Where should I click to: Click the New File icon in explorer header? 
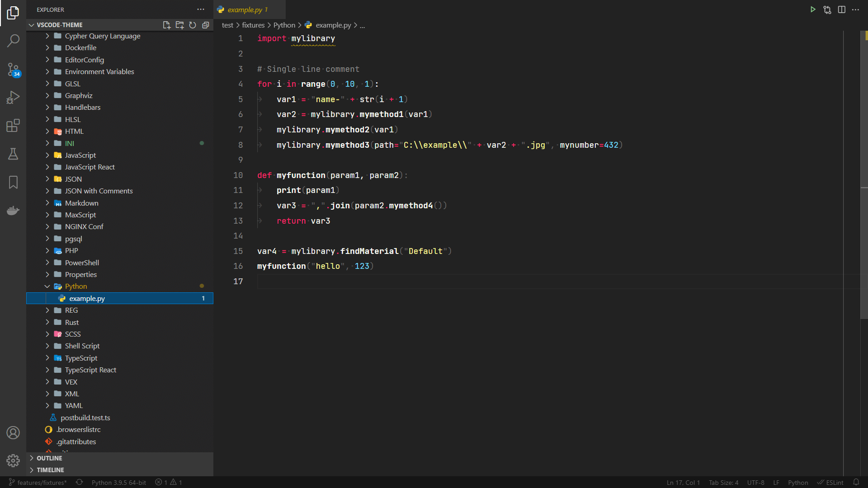(x=166, y=25)
